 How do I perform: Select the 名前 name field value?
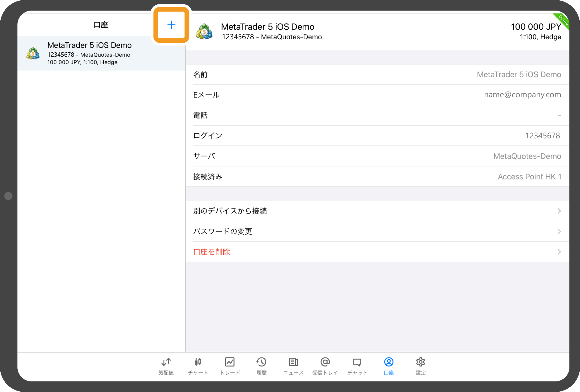point(519,74)
